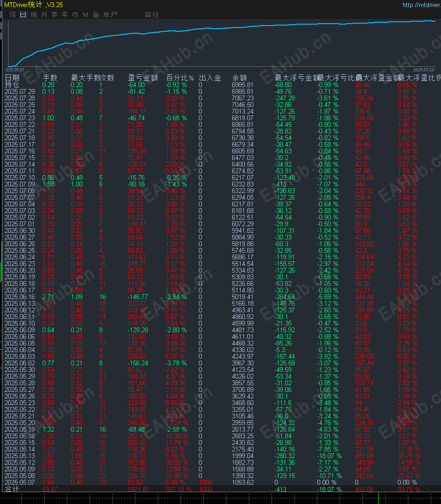Click the -7.07 % floating loss ratio

(328, 184)
